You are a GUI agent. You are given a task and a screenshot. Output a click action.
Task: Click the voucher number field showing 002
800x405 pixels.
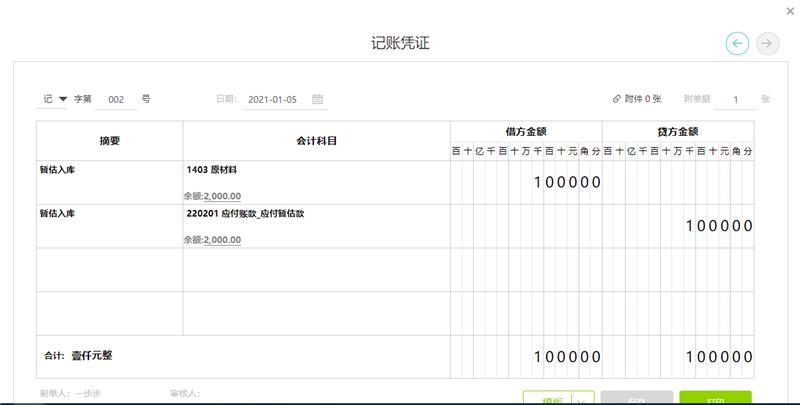click(x=116, y=99)
